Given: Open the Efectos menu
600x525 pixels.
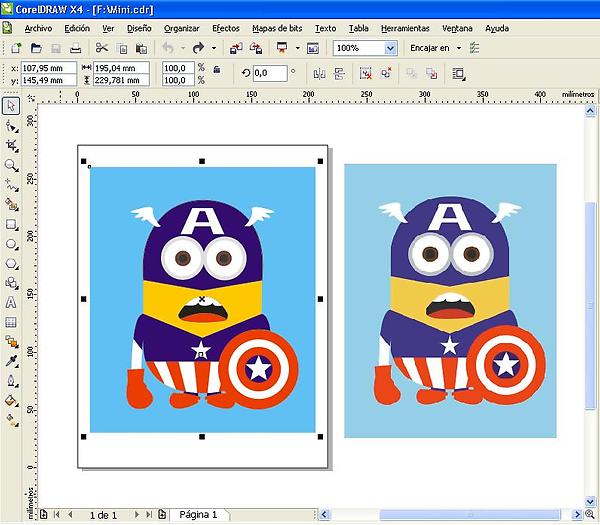Looking at the screenshot, I should [x=226, y=28].
